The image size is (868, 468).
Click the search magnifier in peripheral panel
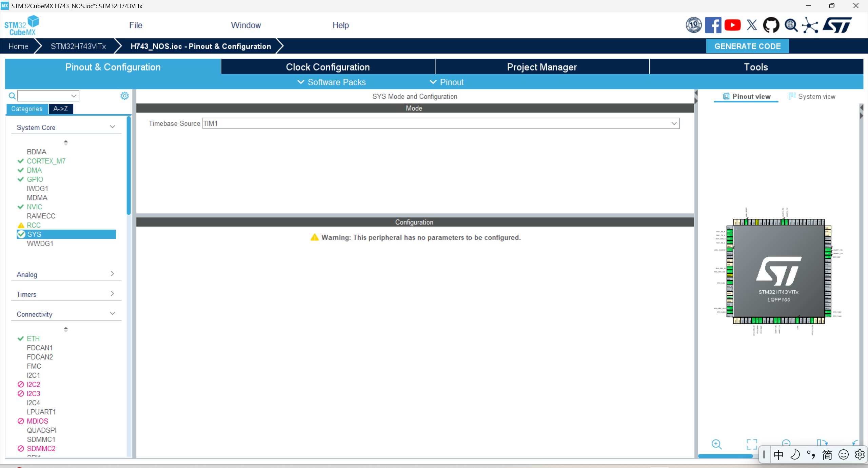click(x=12, y=96)
